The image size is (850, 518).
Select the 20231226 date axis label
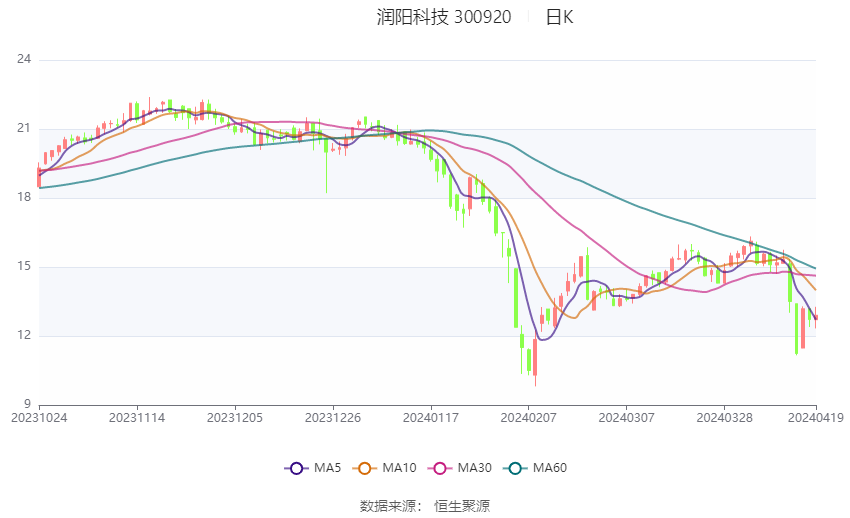point(333,418)
